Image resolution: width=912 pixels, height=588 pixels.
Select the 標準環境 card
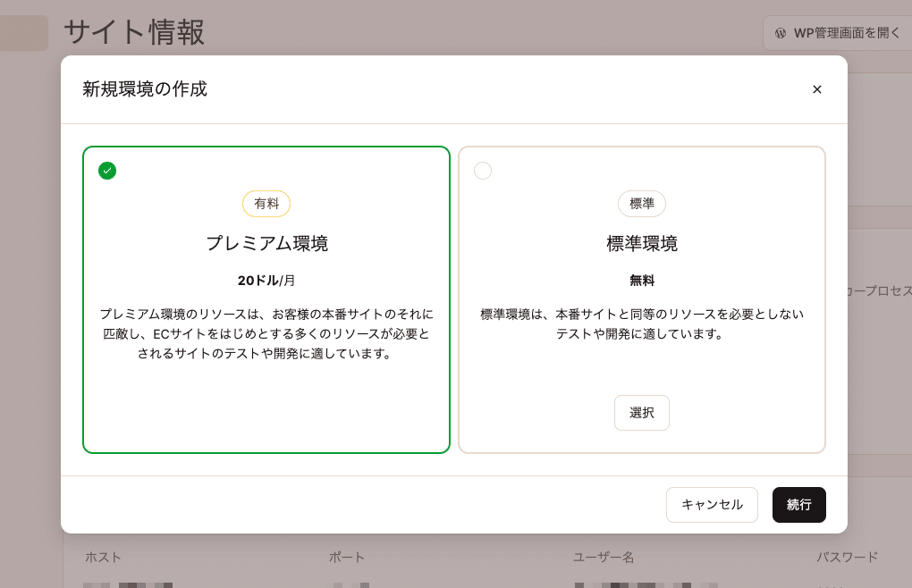[641, 412]
